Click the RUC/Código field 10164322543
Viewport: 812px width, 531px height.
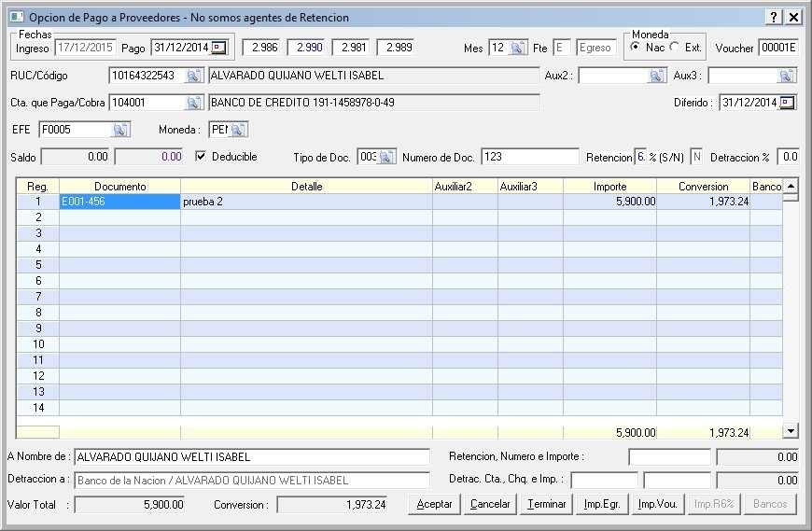(147, 76)
